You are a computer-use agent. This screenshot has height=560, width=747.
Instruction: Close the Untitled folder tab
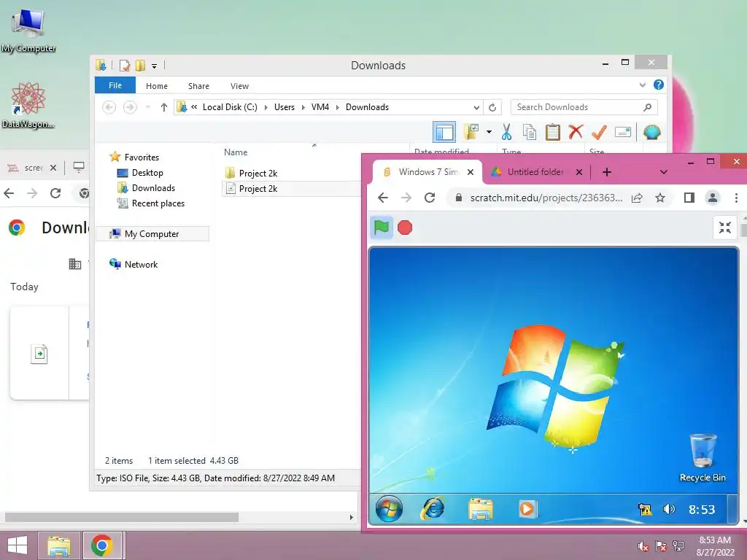[x=579, y=172]
